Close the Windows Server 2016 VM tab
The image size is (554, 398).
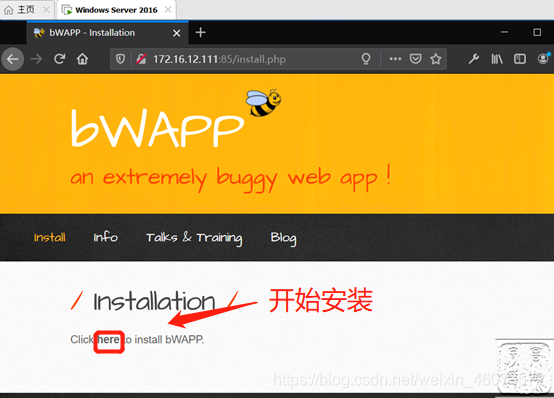168,10
